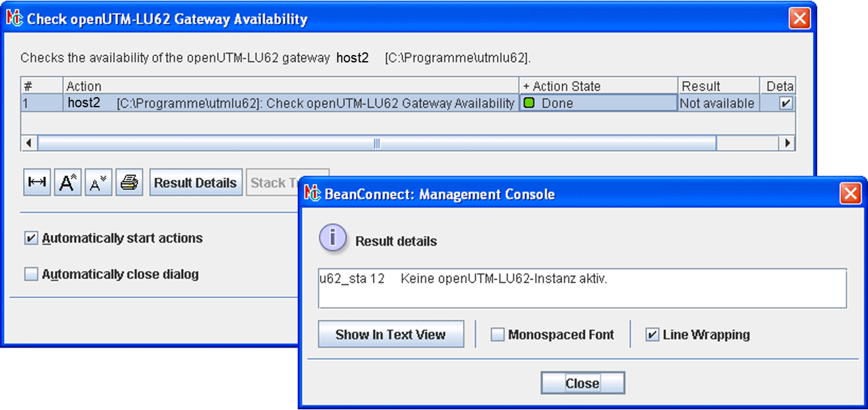Click the Check openUTM-LU62 window app icon
868x410 pixels.
15,18
